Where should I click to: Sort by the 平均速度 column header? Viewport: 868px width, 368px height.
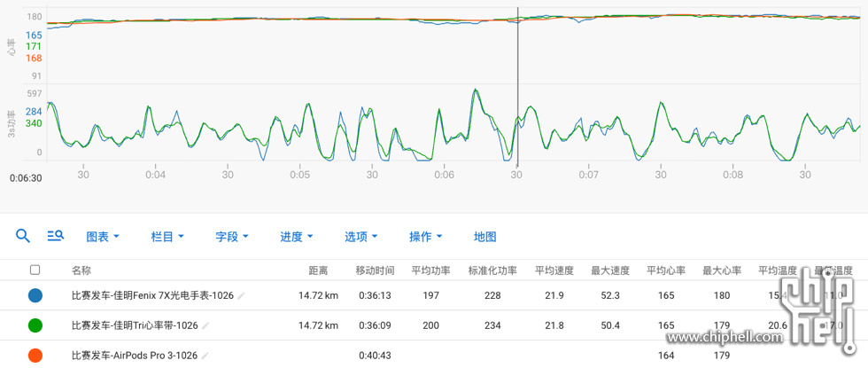point(554,270)
